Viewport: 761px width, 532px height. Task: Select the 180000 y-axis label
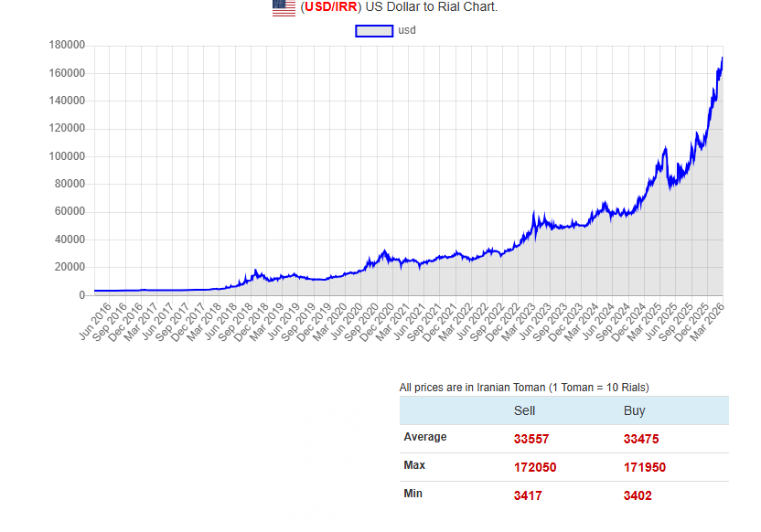coord(67,45)
